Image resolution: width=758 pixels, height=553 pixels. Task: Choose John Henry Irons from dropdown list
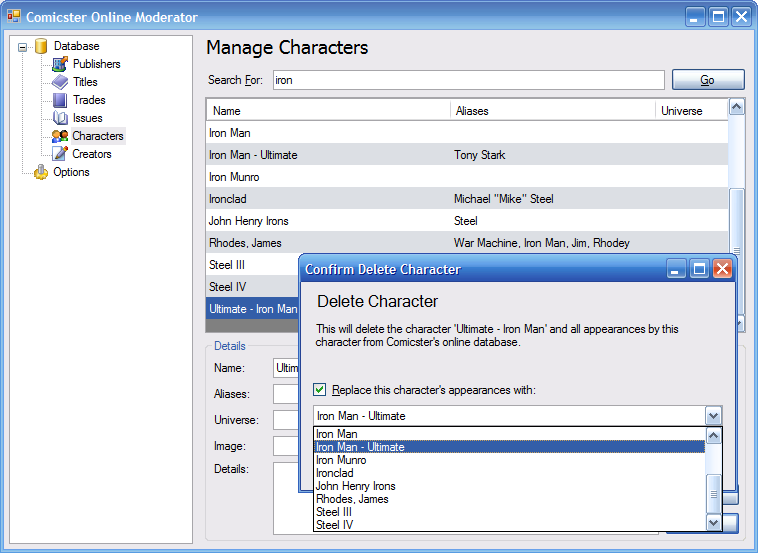pyautogui.click(x=355, y=486)
